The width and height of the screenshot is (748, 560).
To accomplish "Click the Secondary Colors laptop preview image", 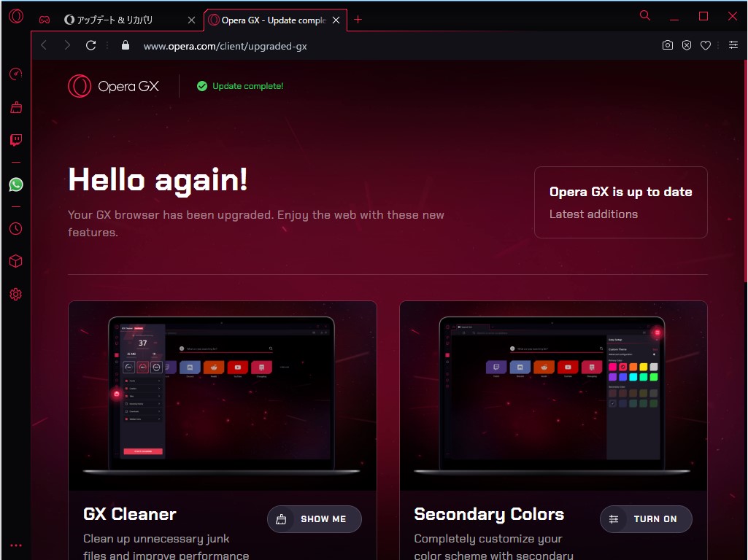I will [552, 395].
